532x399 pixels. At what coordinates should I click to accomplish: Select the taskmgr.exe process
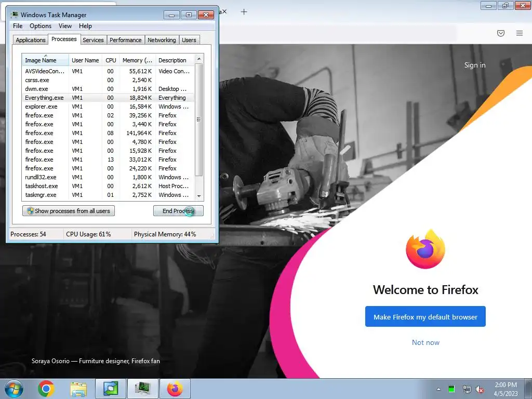(x=109, y=195)
